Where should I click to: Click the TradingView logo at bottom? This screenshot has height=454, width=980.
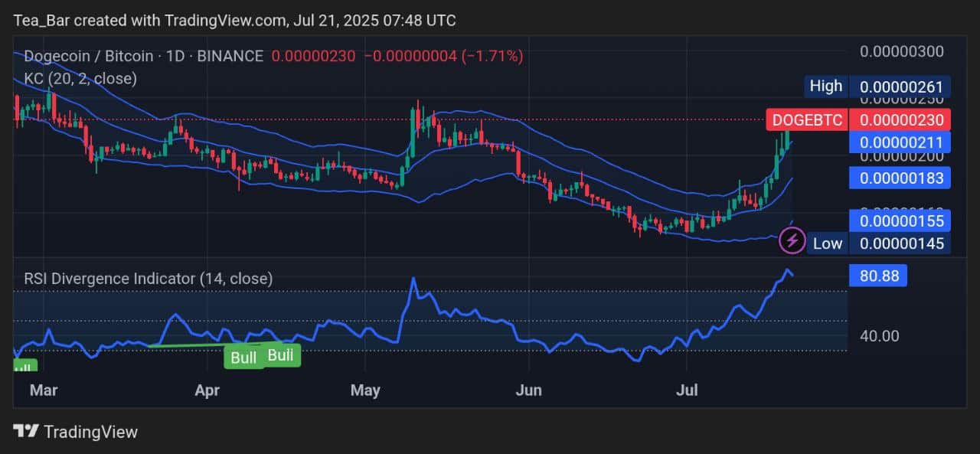(76, 432)
